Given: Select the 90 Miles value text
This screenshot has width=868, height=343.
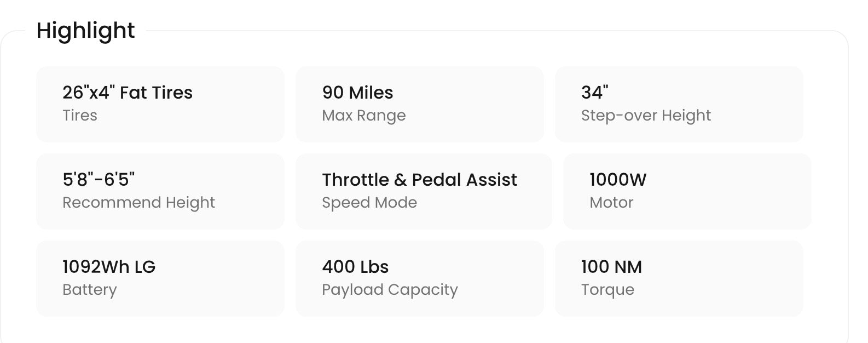Looking at the screenshot, I should [x=357, y=93].
